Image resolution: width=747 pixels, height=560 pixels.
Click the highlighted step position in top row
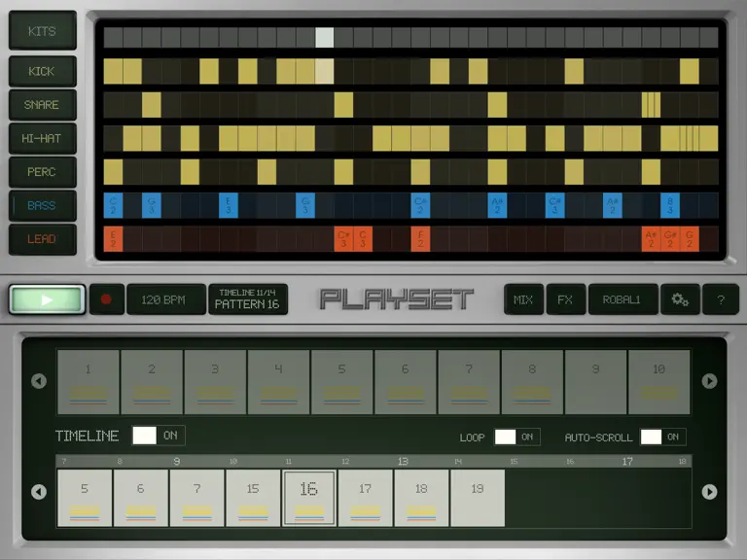(325, 38)
